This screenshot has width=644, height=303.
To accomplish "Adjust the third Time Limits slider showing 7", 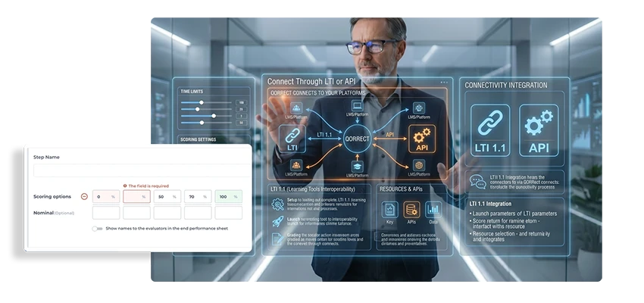I will click(214, 116).
